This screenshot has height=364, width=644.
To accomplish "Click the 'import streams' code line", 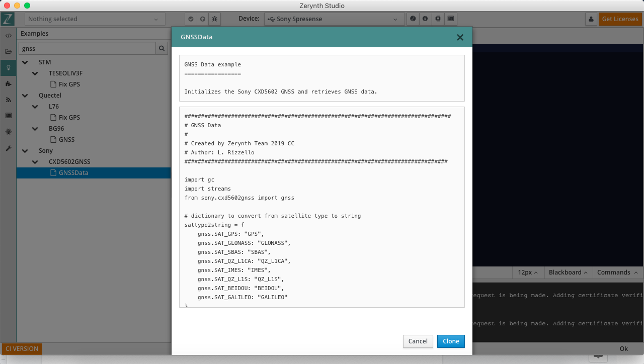I will pyautogui.click(x=208, y=189).
